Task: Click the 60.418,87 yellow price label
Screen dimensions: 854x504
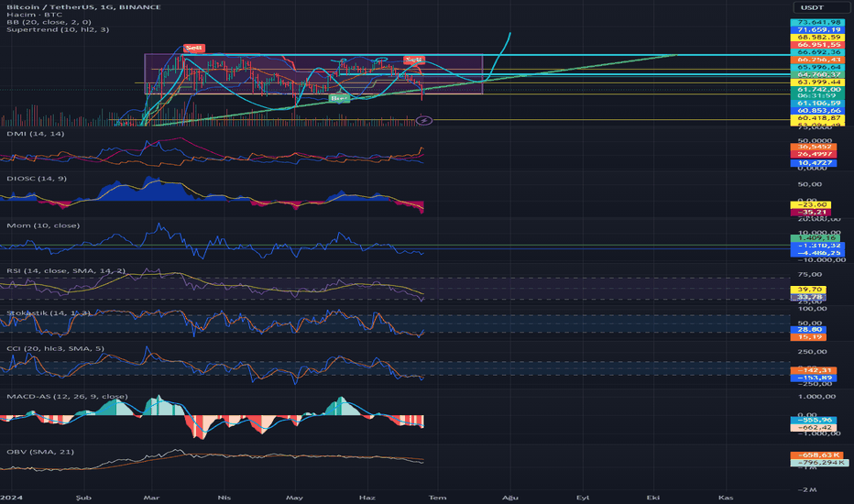Action: (x=817, y=117)
